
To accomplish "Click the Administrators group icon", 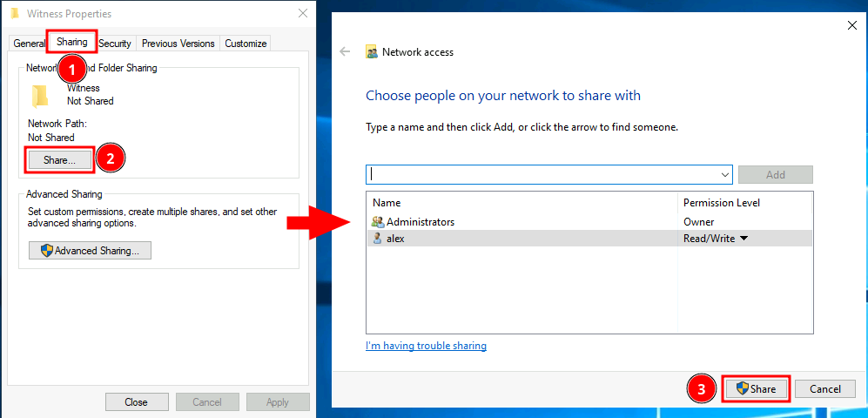I will 377,222.
